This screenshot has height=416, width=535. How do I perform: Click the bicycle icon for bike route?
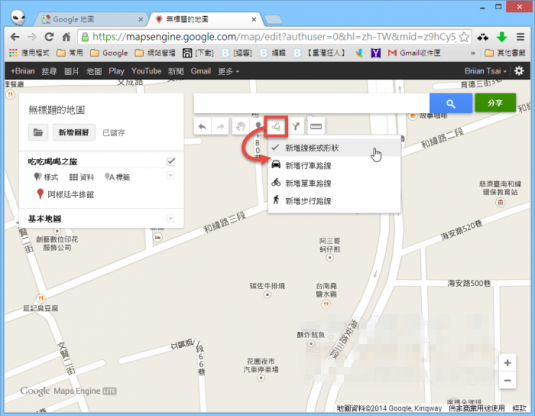[x=276, y=183]
